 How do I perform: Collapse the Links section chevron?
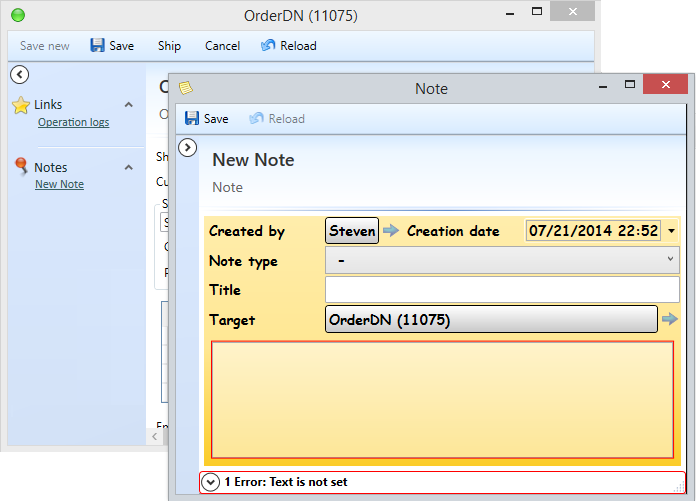click(x=128, y=105)
